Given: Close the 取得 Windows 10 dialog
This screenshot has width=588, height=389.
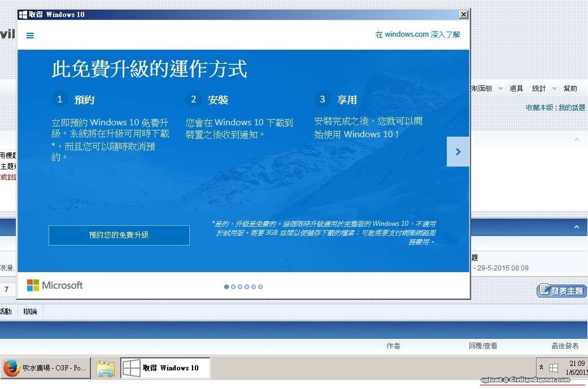Looking at the screenshot, I should pyautogui.click(x=464, y=14).
